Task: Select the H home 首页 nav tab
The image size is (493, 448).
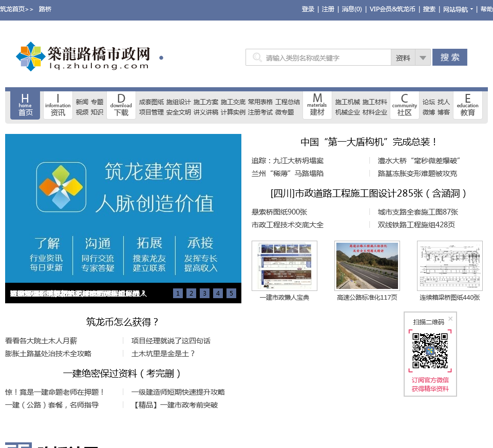Action: coord(25,105)
